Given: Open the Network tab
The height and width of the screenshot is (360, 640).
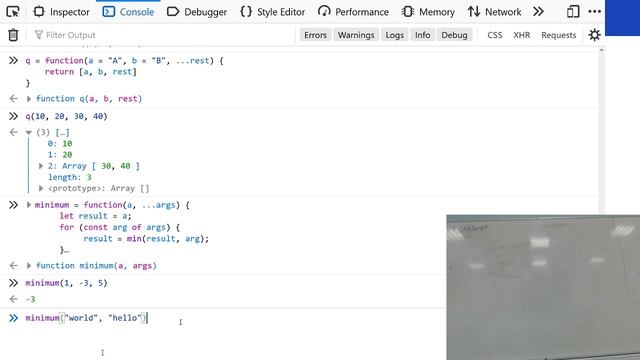Looking at the screenshot, I should 495,12.
